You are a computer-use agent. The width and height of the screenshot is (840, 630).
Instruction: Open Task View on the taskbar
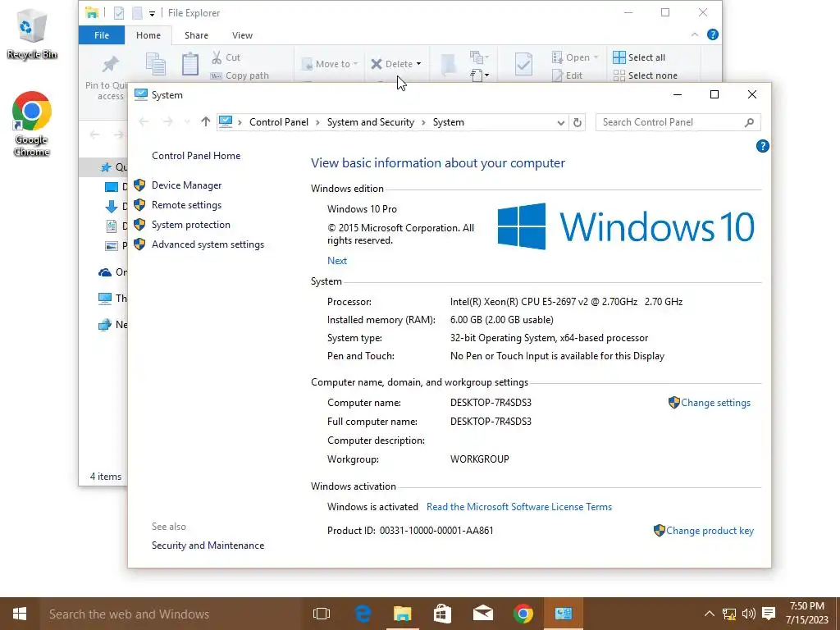tap(322, 614)
